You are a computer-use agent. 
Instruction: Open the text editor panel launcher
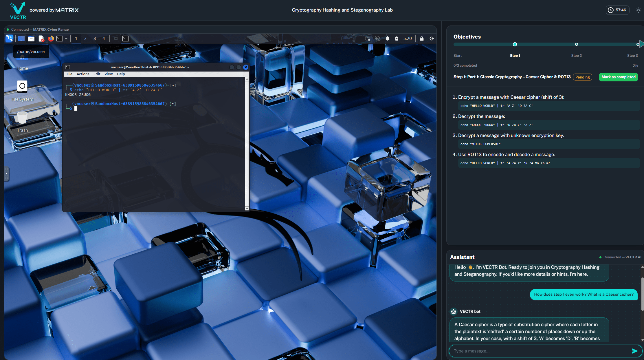pos(41,39)
